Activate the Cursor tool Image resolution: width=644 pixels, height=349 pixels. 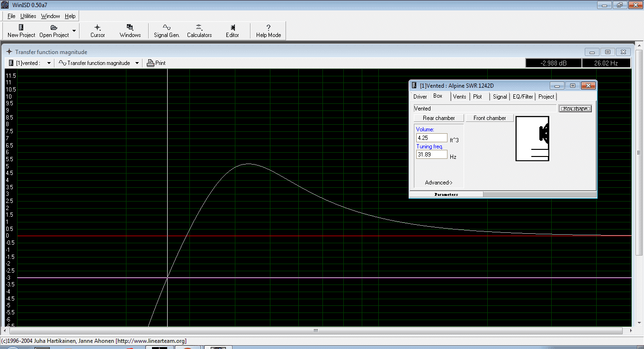(98, 31)
